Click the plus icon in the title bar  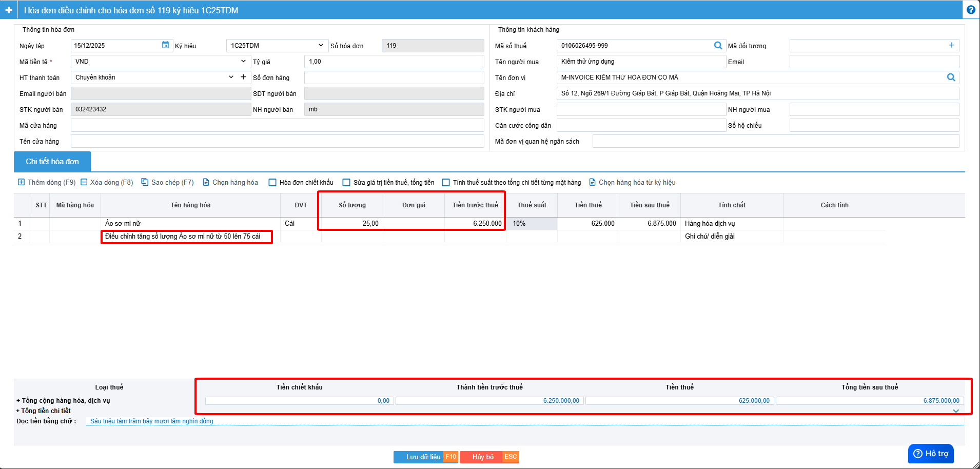[9, 10]
